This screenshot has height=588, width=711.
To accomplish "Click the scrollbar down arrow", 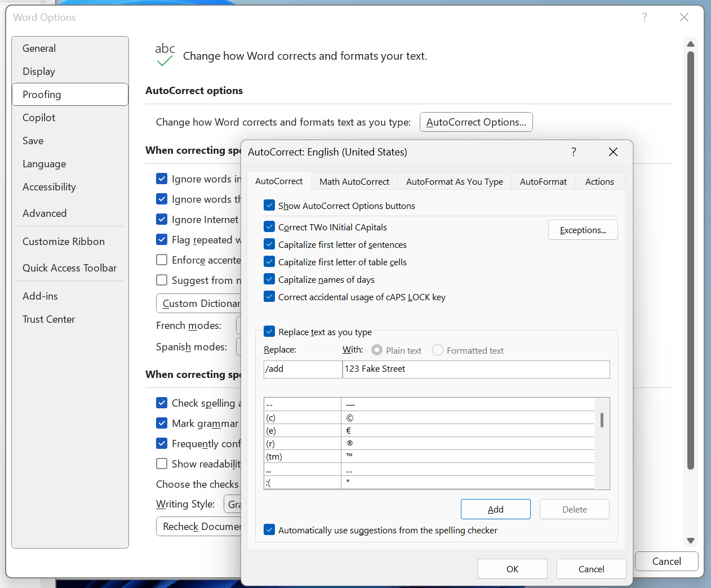I will 690,540.
